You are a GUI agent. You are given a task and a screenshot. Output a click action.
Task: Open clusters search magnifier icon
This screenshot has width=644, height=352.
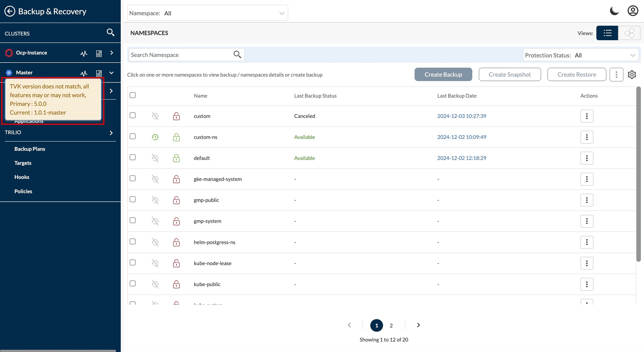[x=110, y=33]
